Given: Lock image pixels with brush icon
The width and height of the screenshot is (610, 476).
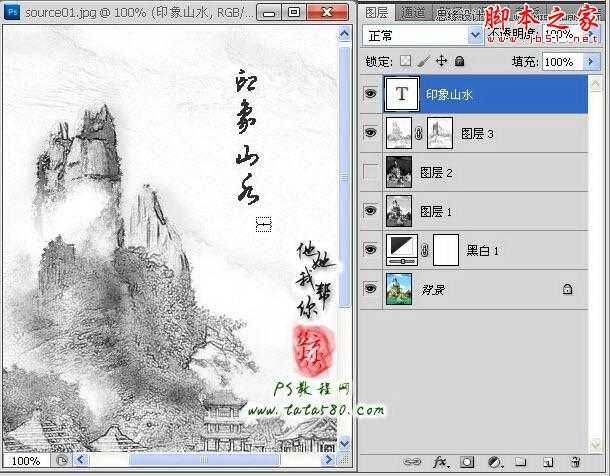Looking at the screenshot, I should coord(424,61).
